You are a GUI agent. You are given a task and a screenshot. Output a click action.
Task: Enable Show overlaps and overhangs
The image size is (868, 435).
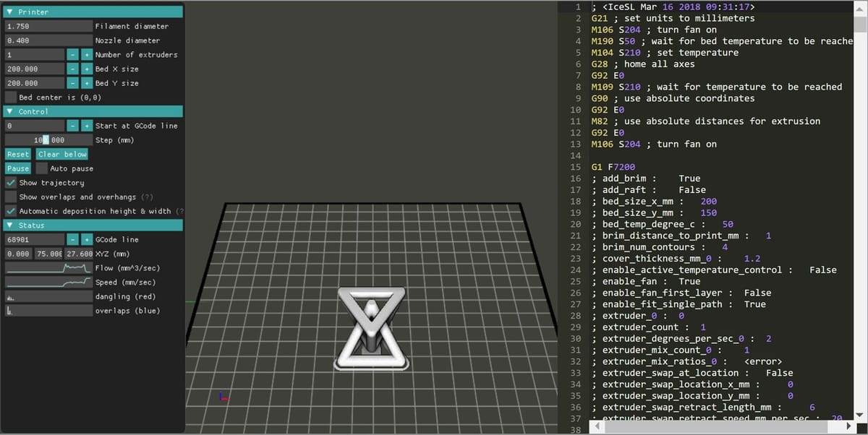click(x=11, y=197)
